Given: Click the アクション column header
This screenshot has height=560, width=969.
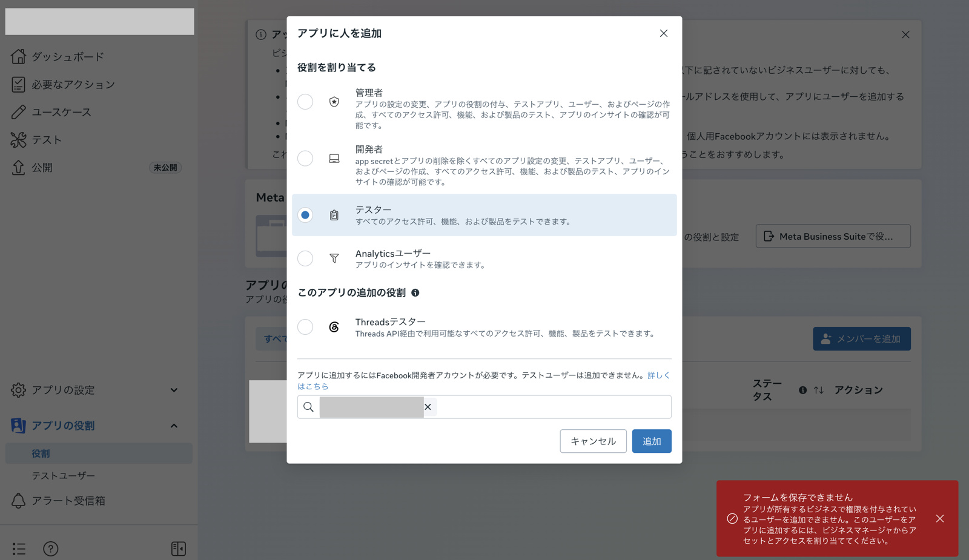Looking at the screenshot, I should pos(859,390).
